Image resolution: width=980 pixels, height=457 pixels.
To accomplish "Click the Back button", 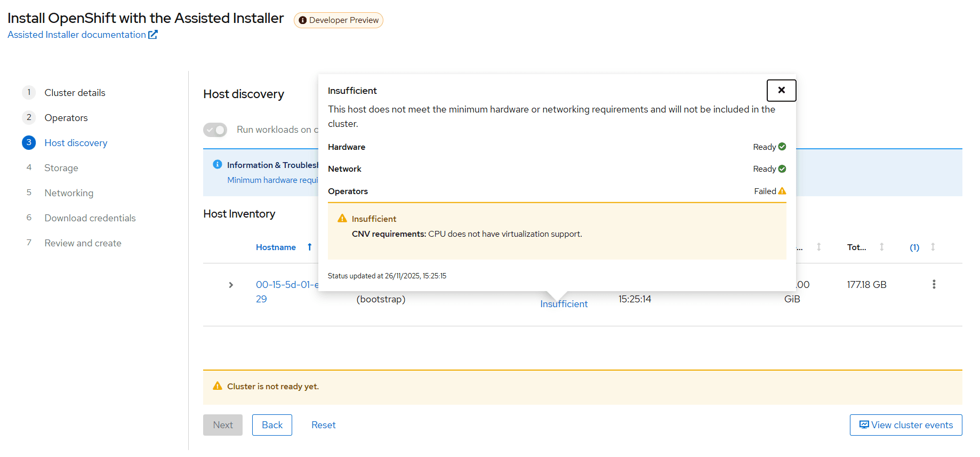I will 272,425.
